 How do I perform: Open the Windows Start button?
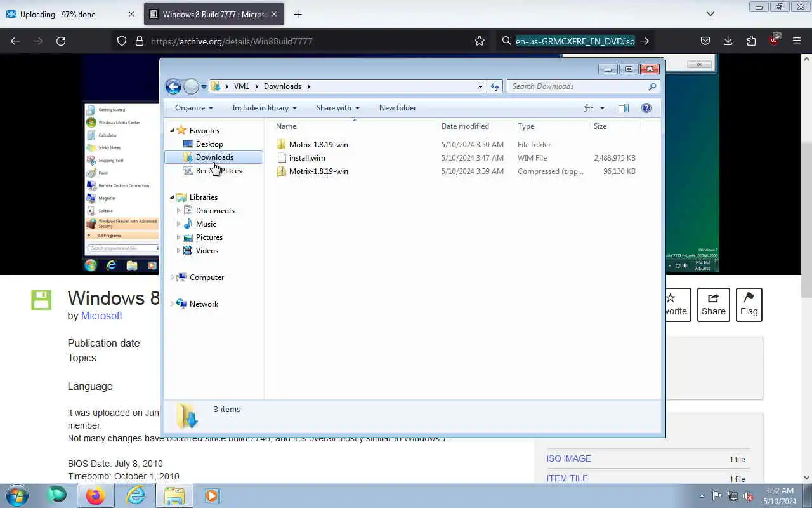[17, 495]
